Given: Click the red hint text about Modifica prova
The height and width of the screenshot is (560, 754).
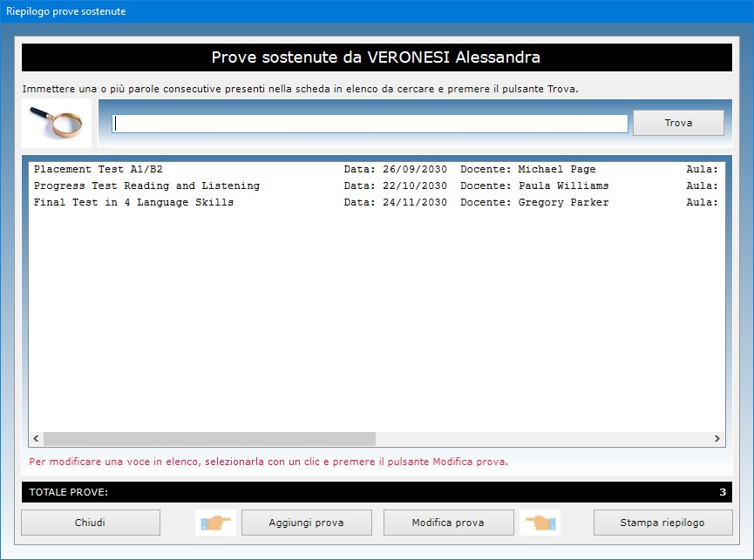Looking at the screenshot, I should [x=268, y=462].
